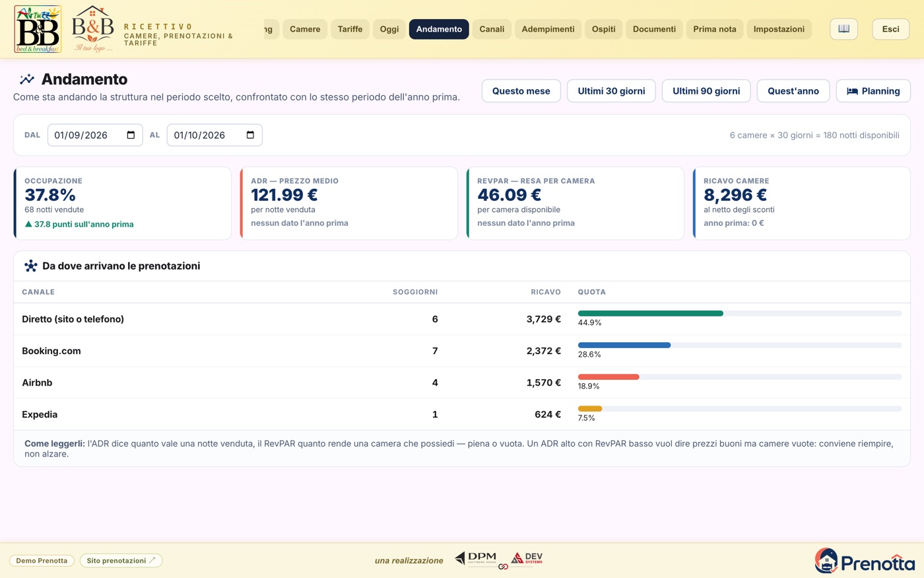Click the Esci logout button
This screenshot has width=924, height=578.
click(890, 29)
